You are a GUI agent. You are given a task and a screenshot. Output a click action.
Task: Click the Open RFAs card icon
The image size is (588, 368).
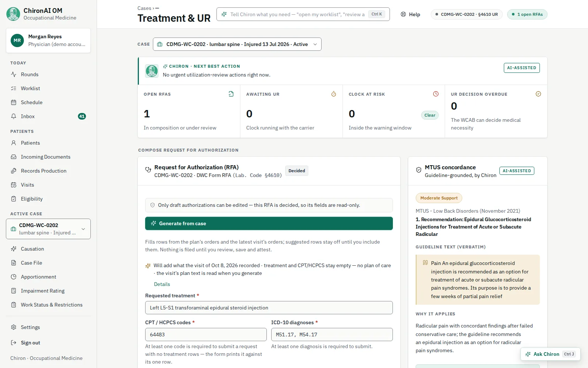click(231, 94)
